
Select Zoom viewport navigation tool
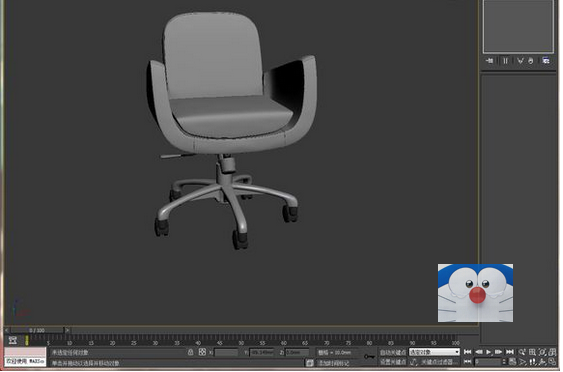(x=522, y=352)
